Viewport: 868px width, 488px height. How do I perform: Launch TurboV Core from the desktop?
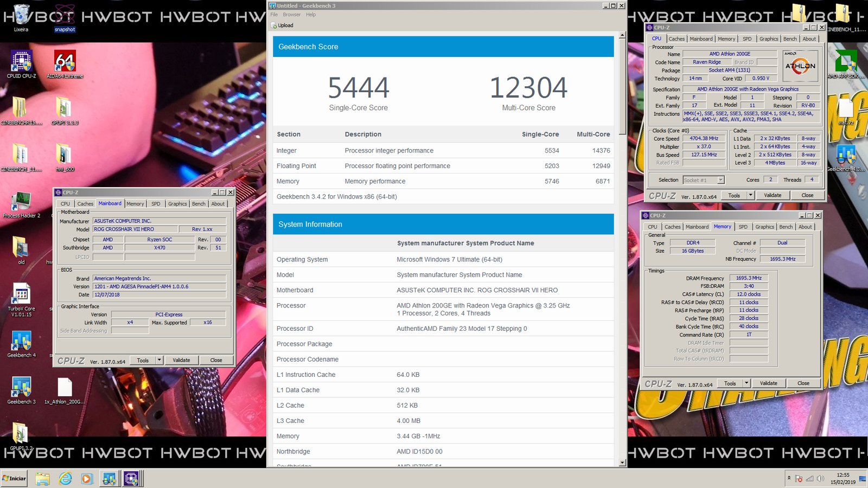(x=21, y=295)
